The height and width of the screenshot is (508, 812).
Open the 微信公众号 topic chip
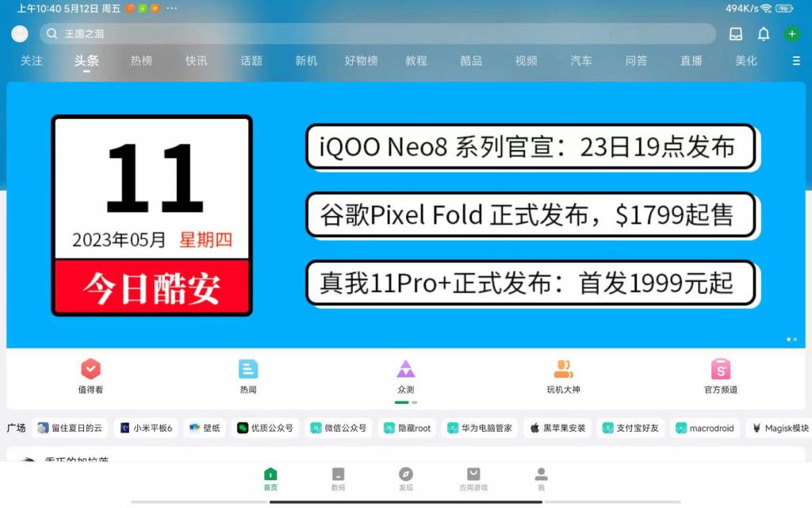click(x=338, y=428)
